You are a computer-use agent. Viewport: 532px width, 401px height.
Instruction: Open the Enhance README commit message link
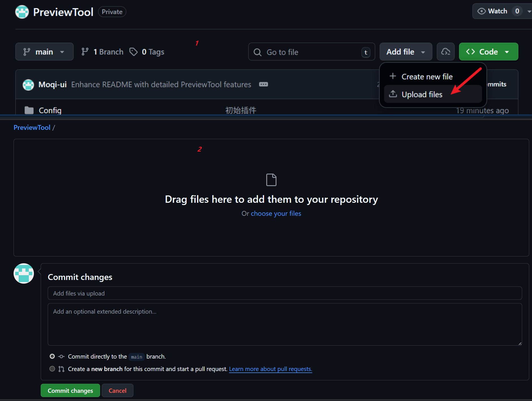coord(161,85)
